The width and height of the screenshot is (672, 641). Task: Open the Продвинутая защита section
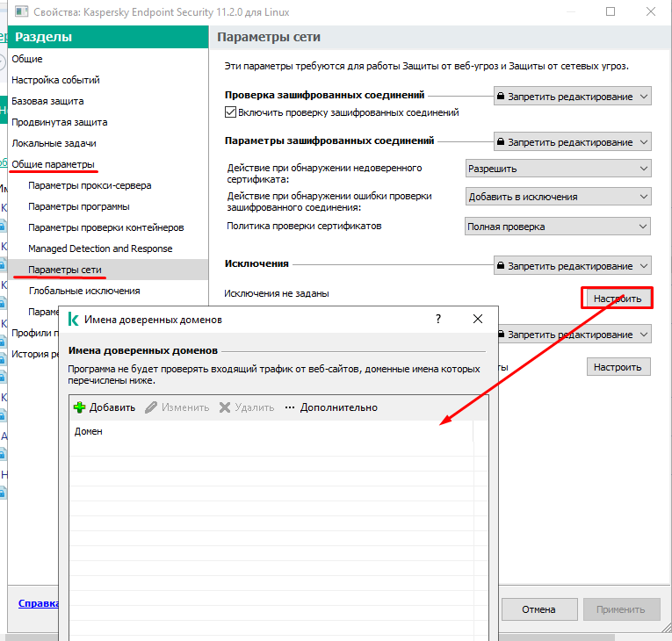(60, 122)
